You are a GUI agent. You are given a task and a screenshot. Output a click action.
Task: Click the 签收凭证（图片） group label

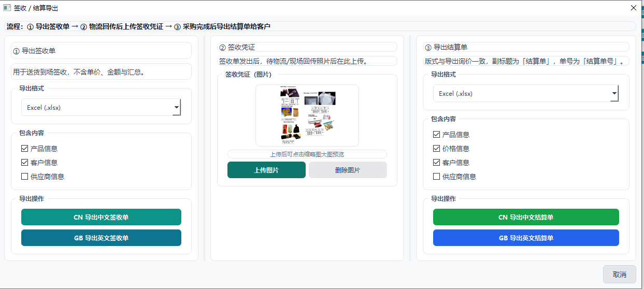coord(248,75)
